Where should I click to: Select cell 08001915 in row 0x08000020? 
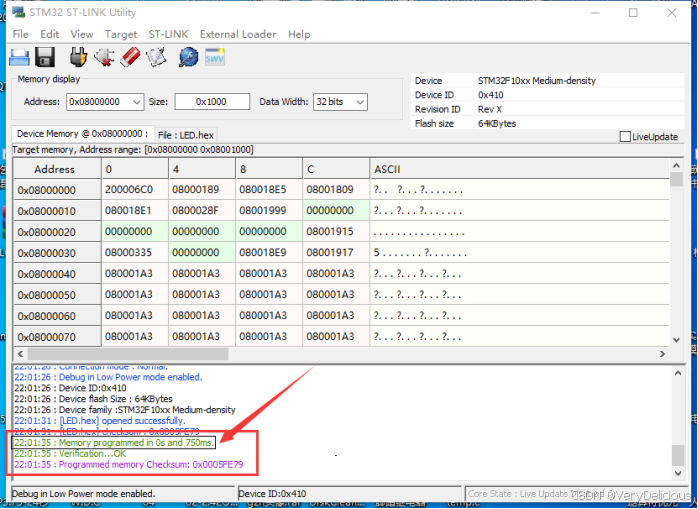point(336,232)
